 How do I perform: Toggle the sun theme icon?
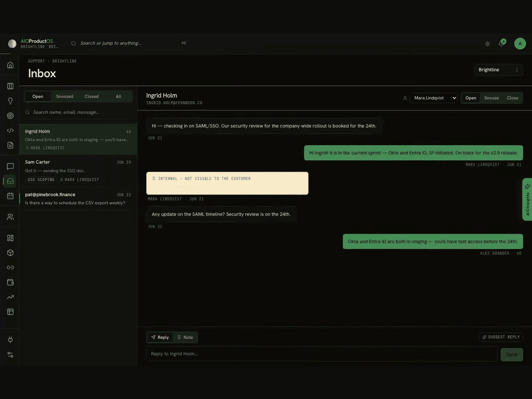tap(487, 44)
